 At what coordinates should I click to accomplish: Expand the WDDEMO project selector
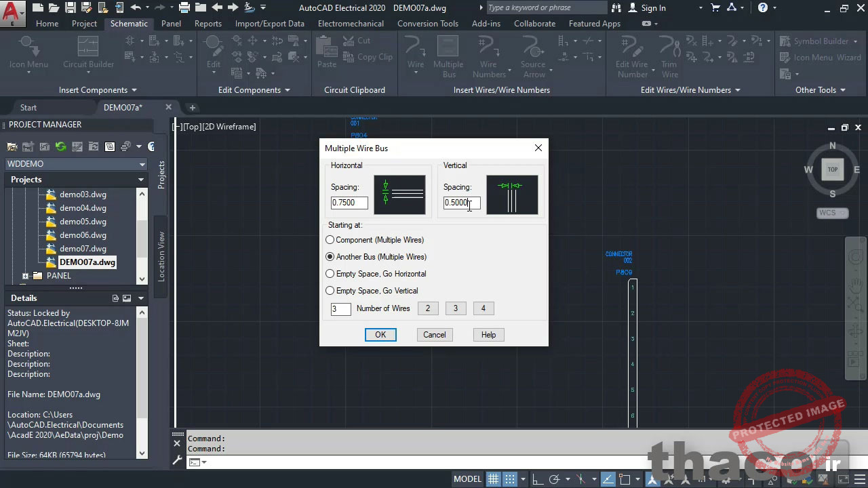coord(142,163)
